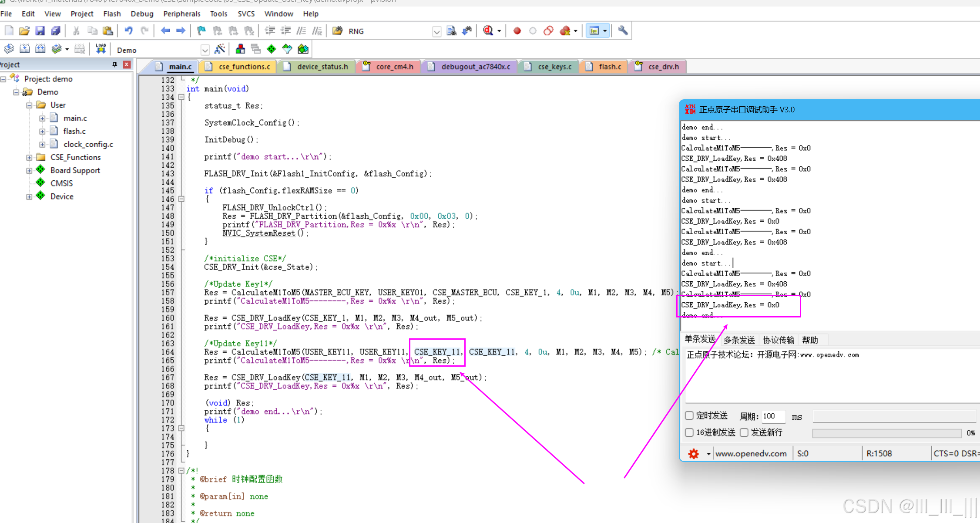Insert breakpoint with red dot icon

[517, 31]
